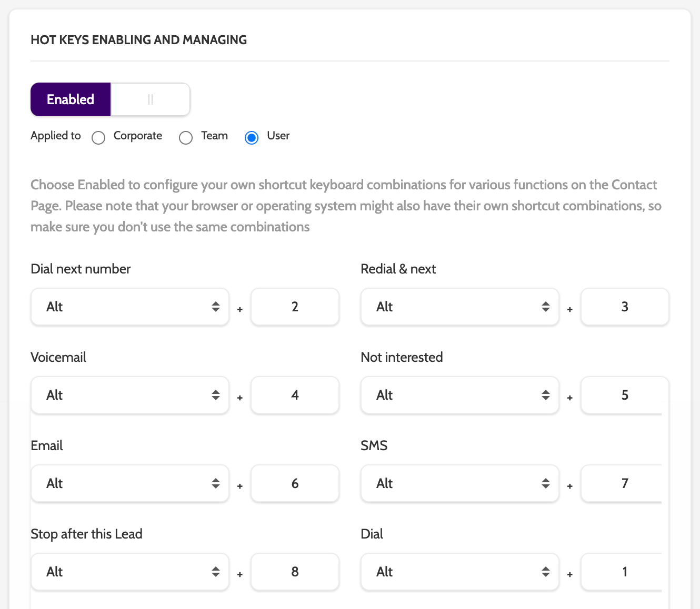Open Stop after this Lead modifier dropdown
Screen dimensions: 700x609
130,572
